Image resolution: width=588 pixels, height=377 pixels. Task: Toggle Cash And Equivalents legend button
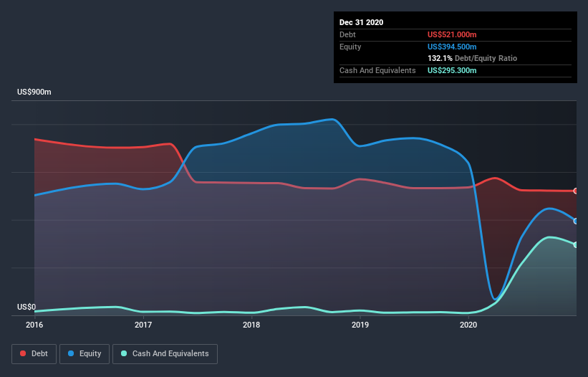[165, 354]
